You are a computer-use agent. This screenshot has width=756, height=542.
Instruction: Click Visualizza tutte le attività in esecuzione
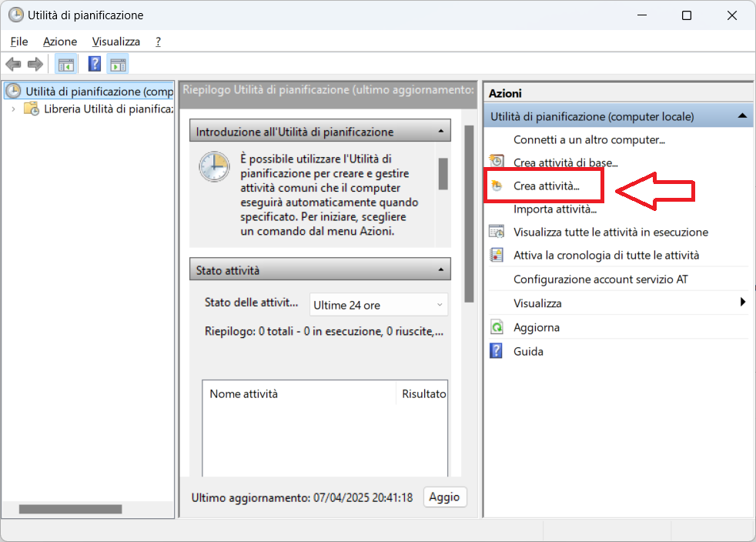pyautogui.click(x=610, y=232)
